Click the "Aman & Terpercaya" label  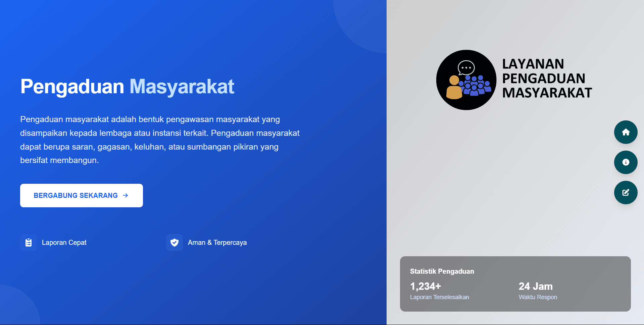point(217,242)
